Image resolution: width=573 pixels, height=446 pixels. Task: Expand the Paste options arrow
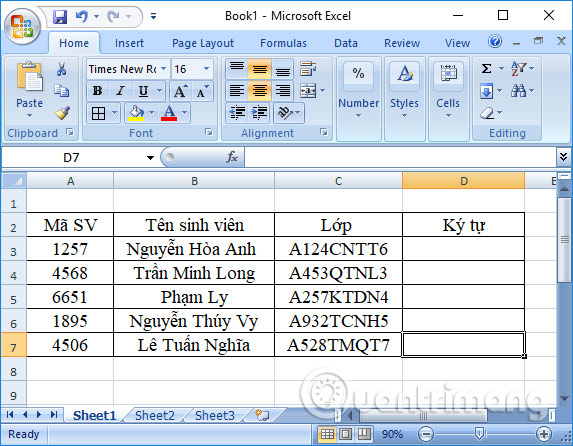(29, 116)
